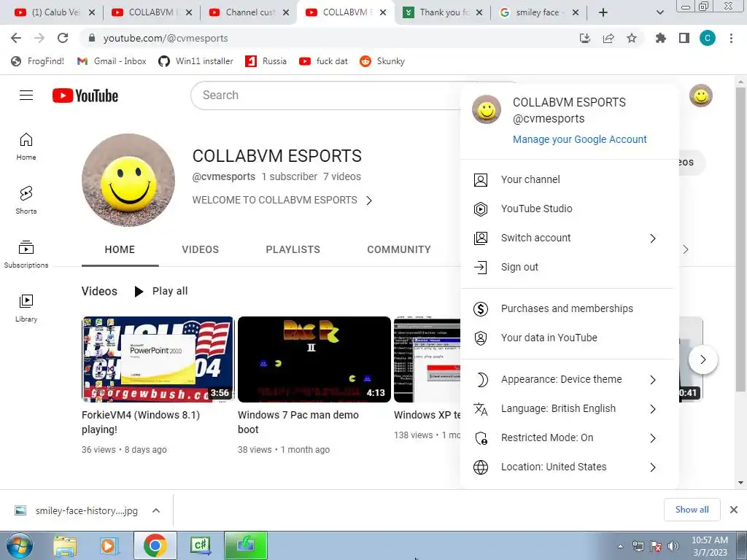This screenshot has height=560, width=747.
Task: Open Subscriptions in the sidebar
Action: click(26, 254)
